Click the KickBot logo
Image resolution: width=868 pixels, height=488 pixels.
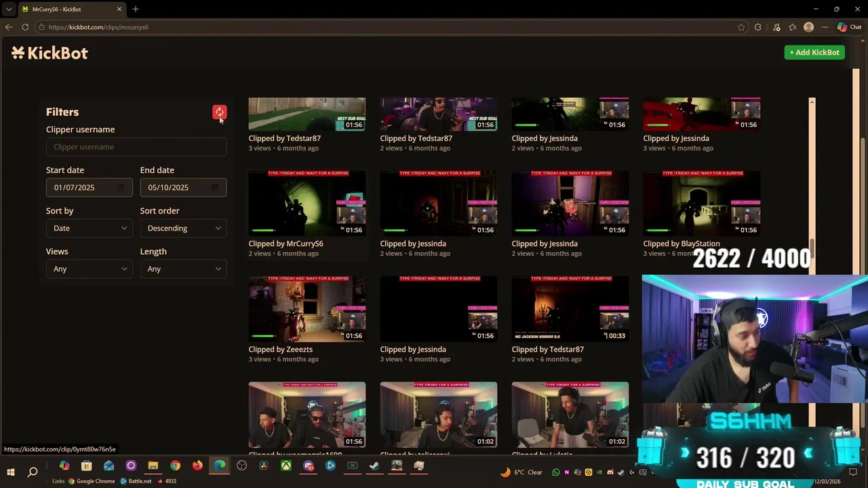click(50, 53)
